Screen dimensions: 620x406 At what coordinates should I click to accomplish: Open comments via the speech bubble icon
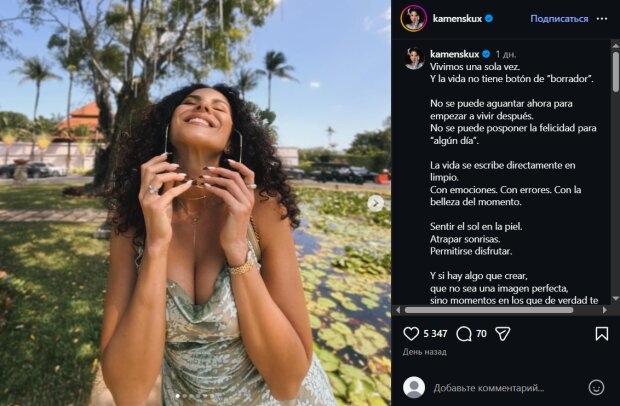coord(464,334)
